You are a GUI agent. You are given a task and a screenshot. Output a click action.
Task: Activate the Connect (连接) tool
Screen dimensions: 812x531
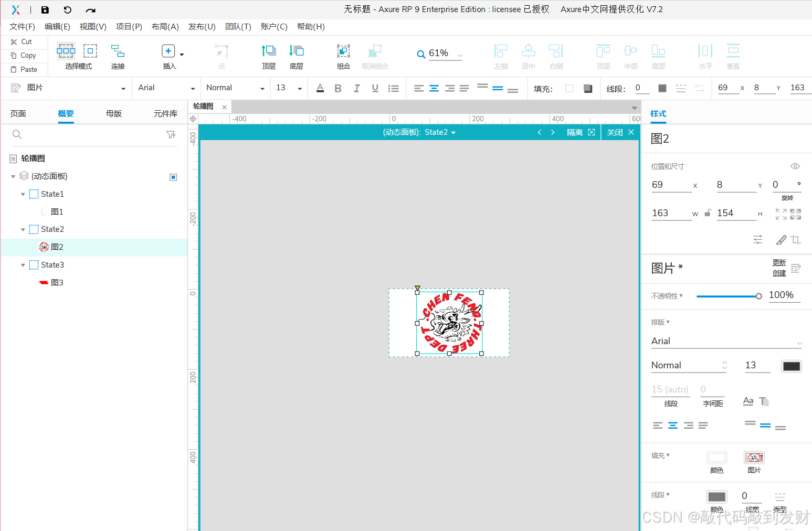pos(118,51)
